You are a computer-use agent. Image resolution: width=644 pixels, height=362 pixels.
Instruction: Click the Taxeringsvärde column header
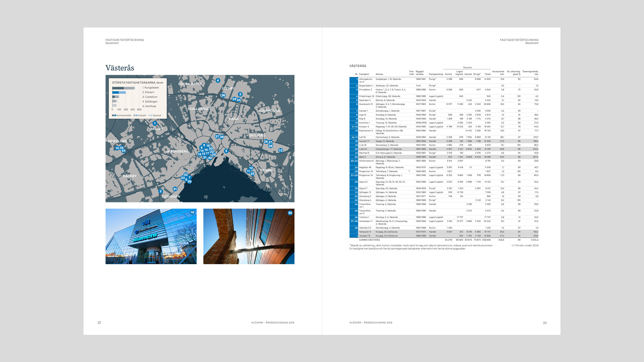(x=530, y=73)
